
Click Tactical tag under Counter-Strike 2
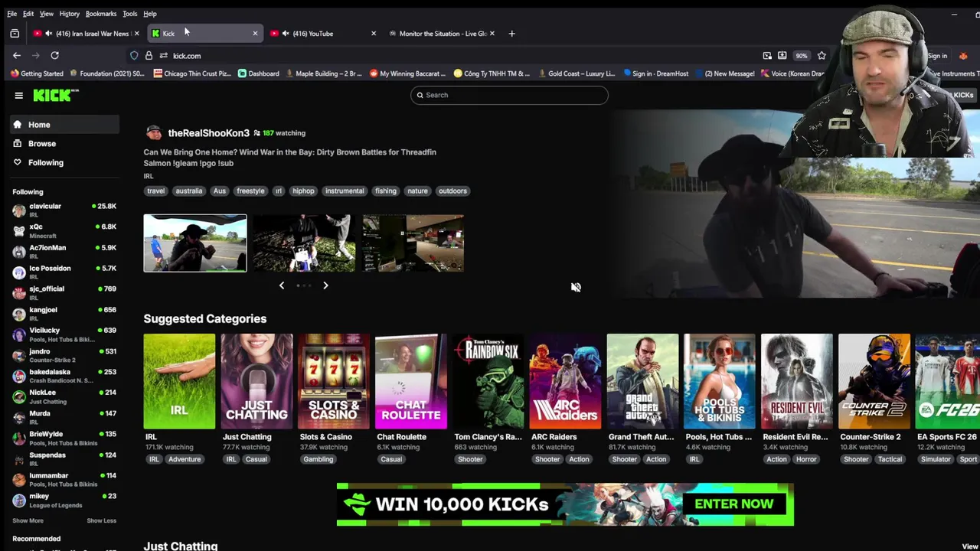[x=890, y=459]
